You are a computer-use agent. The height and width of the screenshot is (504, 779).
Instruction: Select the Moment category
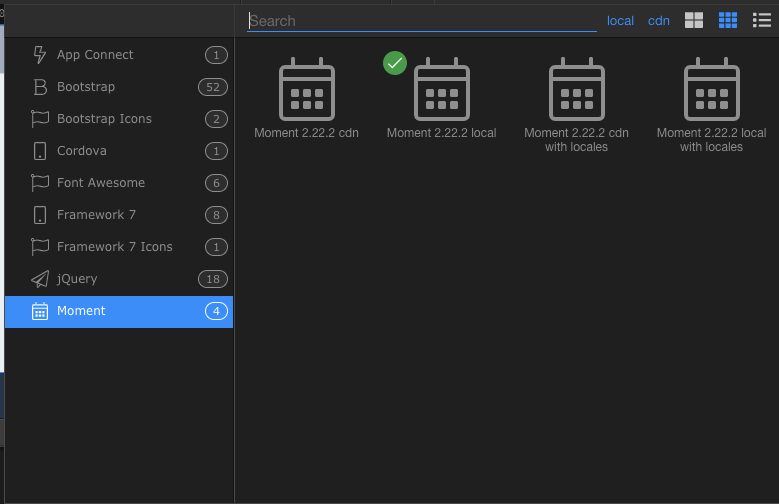119,311
